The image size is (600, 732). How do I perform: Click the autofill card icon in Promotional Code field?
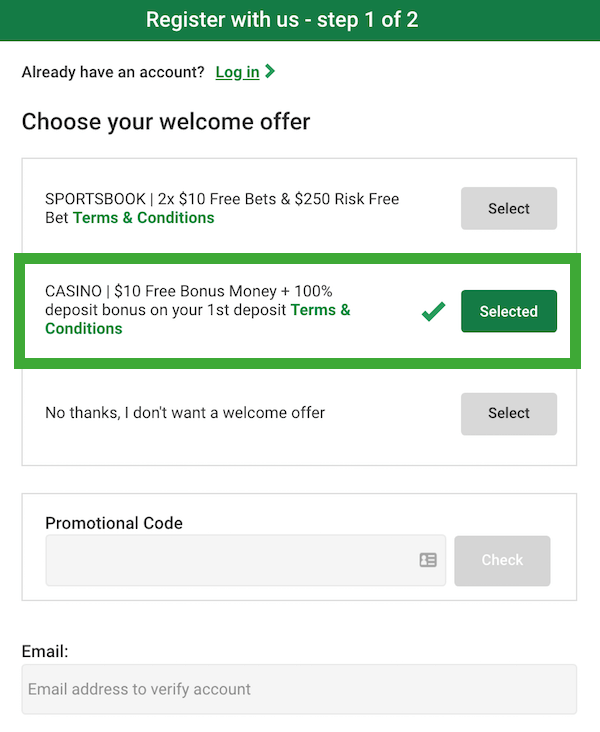point(428,560)
